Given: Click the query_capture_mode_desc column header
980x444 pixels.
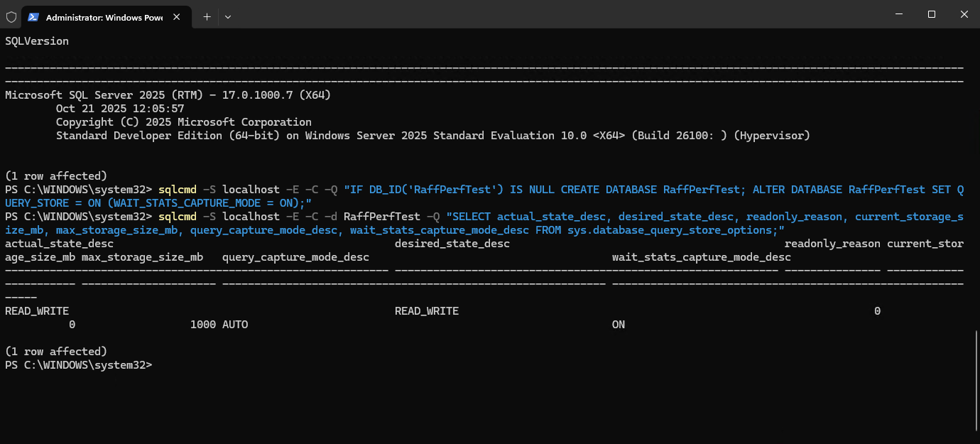Looking at the screenshot, I should pyautogui.click(x=295, y=257).
